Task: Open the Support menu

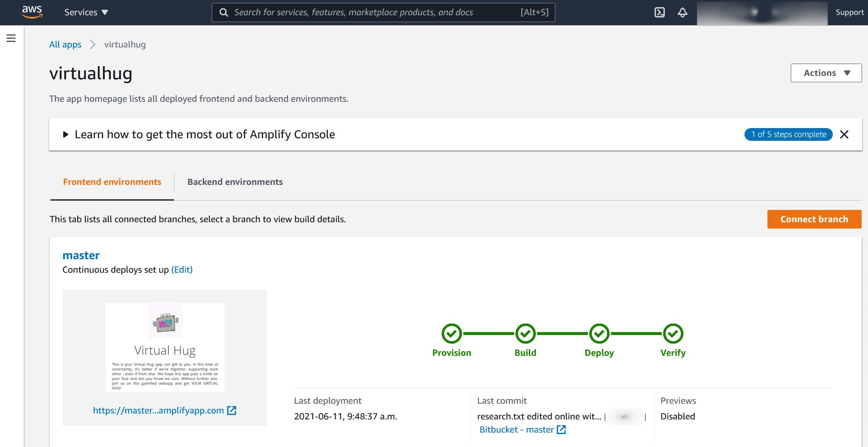Action: click(x=850, y=12)
